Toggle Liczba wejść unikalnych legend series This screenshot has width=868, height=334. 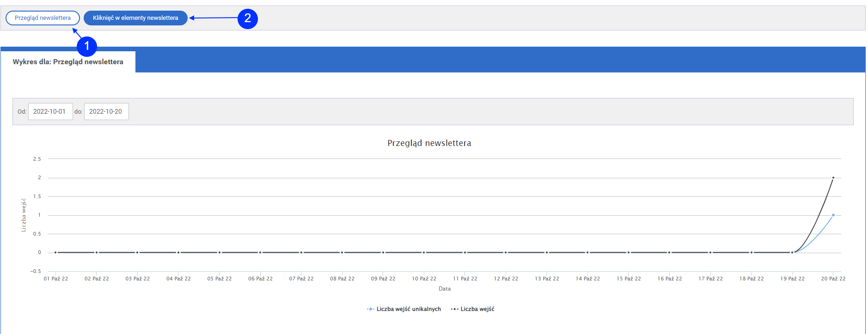(x=404, y=309)
